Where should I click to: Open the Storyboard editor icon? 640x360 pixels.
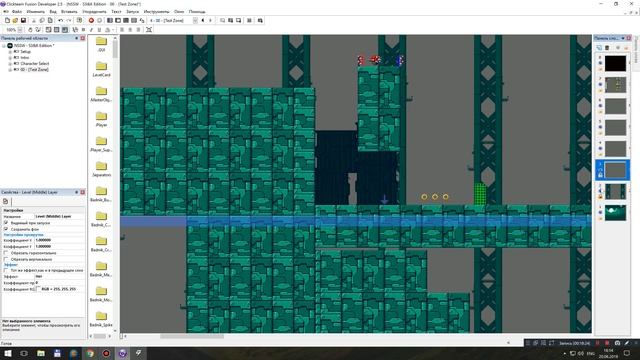[x=110, y=20]
